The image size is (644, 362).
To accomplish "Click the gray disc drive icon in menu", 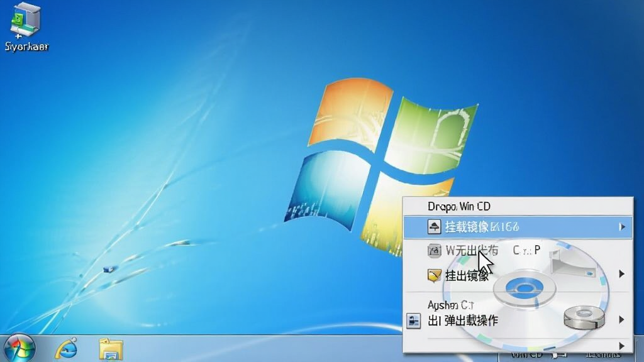I will pyautogui.click(x=584, y=317).
